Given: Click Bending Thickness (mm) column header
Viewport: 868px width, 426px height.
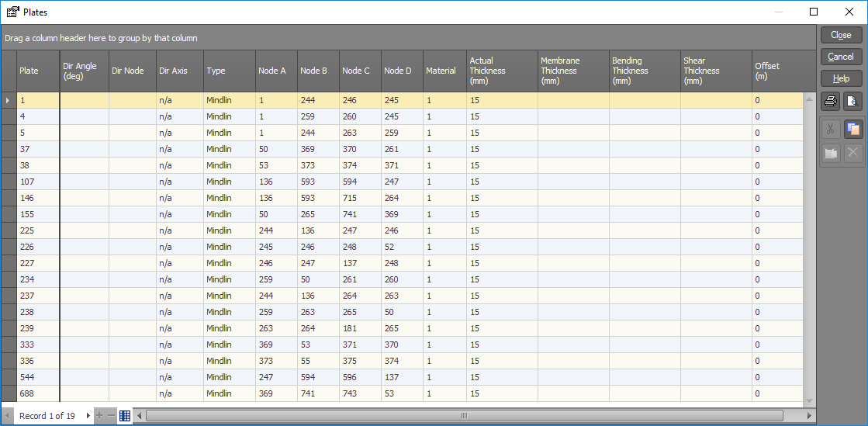Looking at the screenshot, I should click(645, 71).
